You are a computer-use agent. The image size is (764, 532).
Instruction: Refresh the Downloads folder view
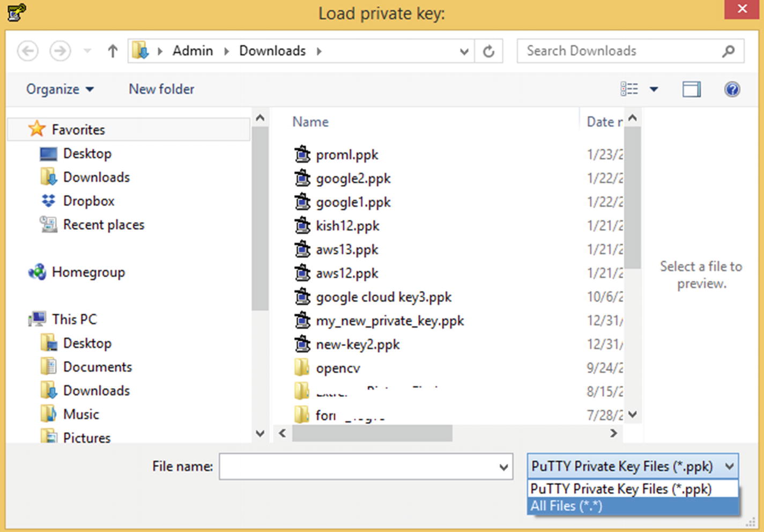(488, 51)
